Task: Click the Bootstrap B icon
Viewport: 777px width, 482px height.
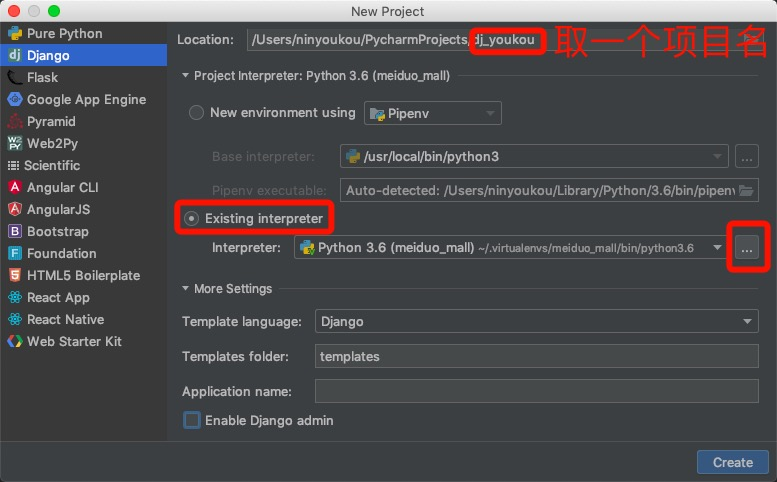Action: pyautogui.click(x=15, y=231)
